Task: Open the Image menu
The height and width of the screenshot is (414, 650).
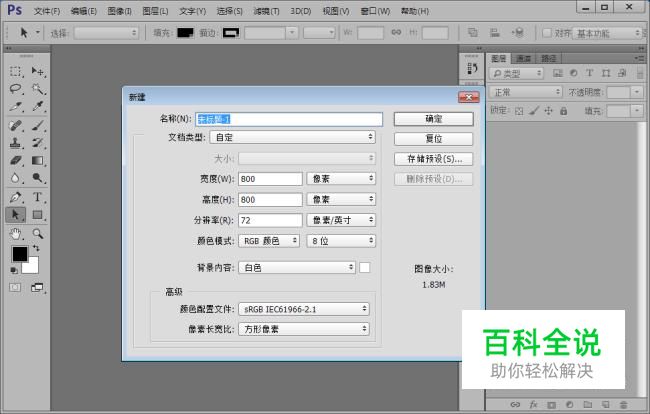Action: (x=119, y=11)
